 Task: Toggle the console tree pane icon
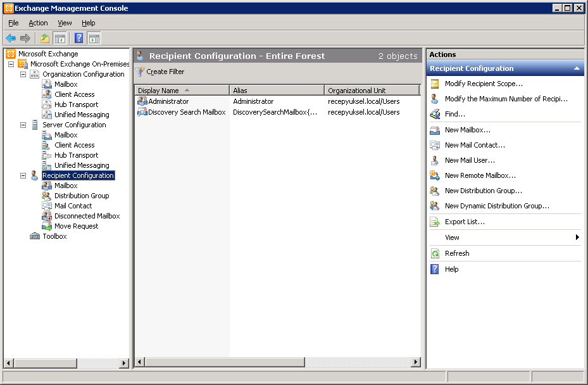point(59,38)
